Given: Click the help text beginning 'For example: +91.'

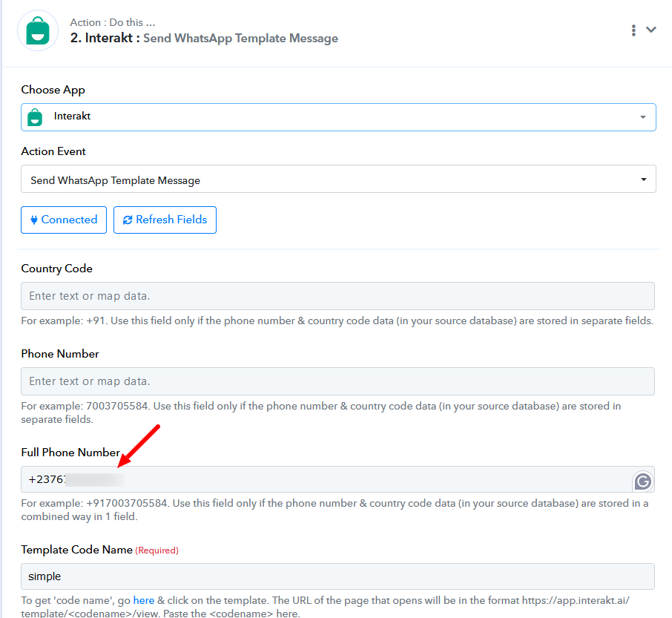Looking at the screenshot, I should [337, 320].
